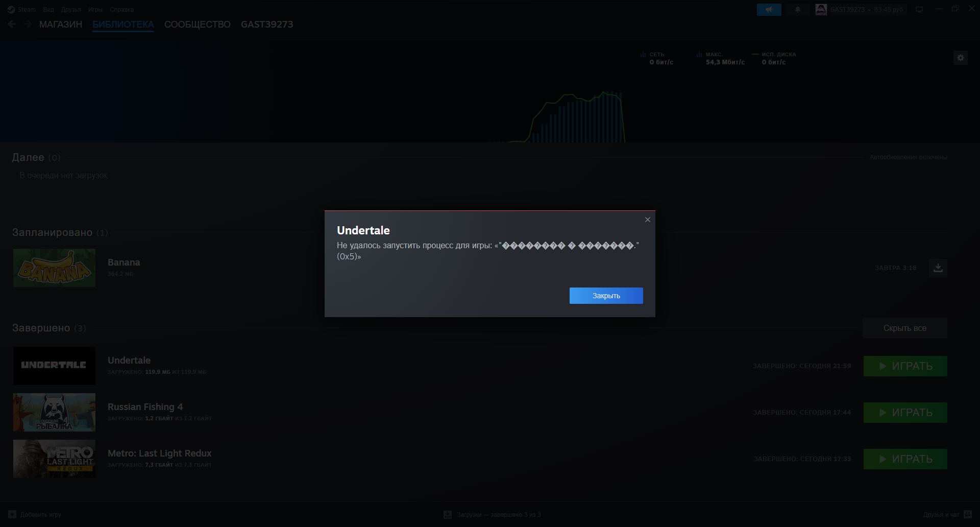Screen dimensions: 980x527
Task: Go forward with the right arrow
Action: point(28,24)
